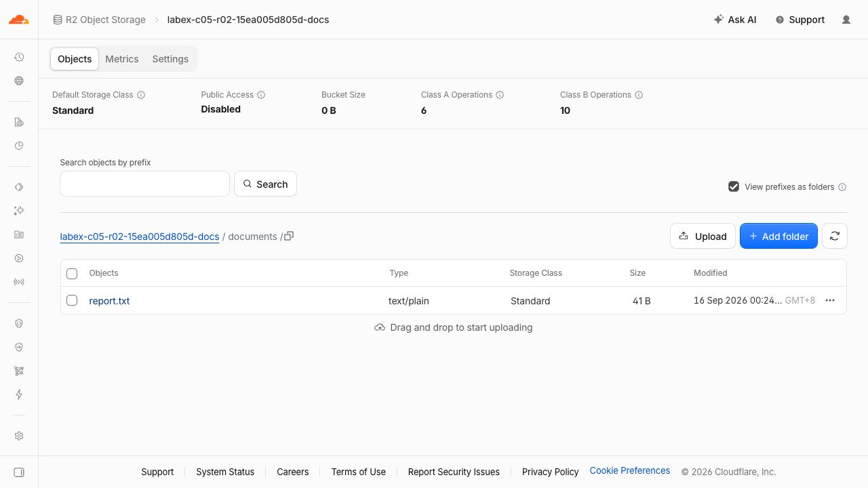Click the Modified column header
The height and width of the screenshot is (488, 868).
point(710,273)
